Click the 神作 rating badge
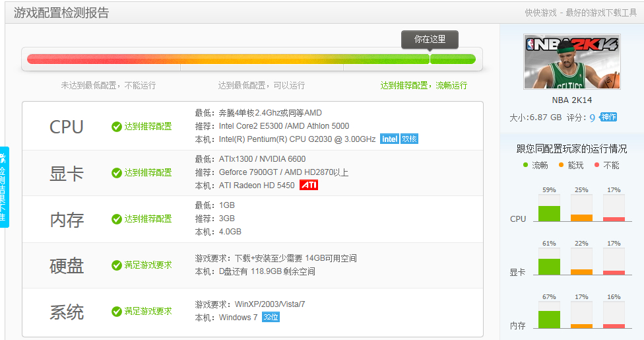Screen dimensions: 644x340 [x=608, y=117]
